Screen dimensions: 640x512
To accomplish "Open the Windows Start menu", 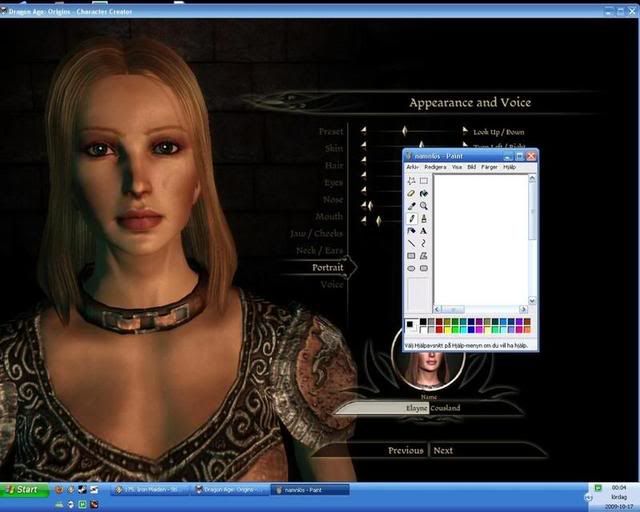I will pos(22,490).
